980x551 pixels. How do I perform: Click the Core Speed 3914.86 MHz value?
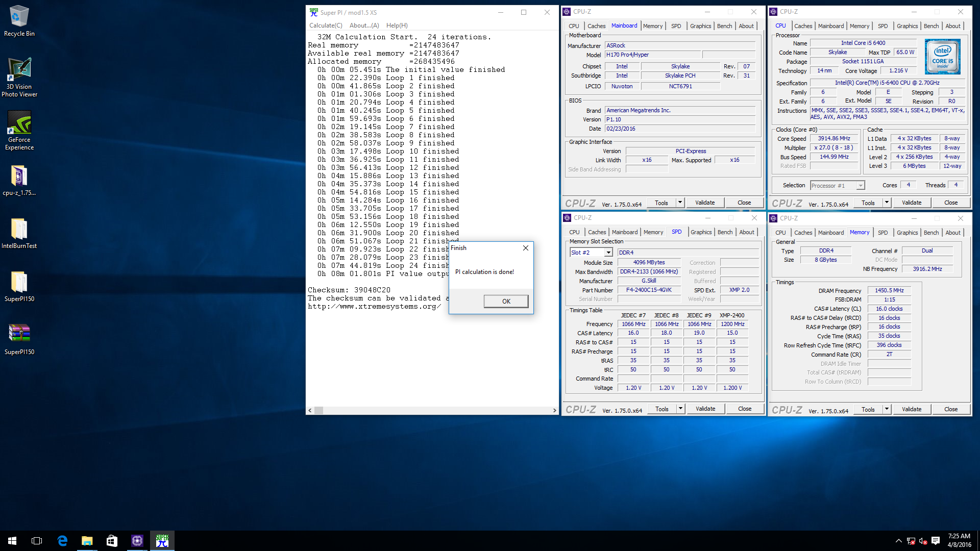click(x=834, y=139)
